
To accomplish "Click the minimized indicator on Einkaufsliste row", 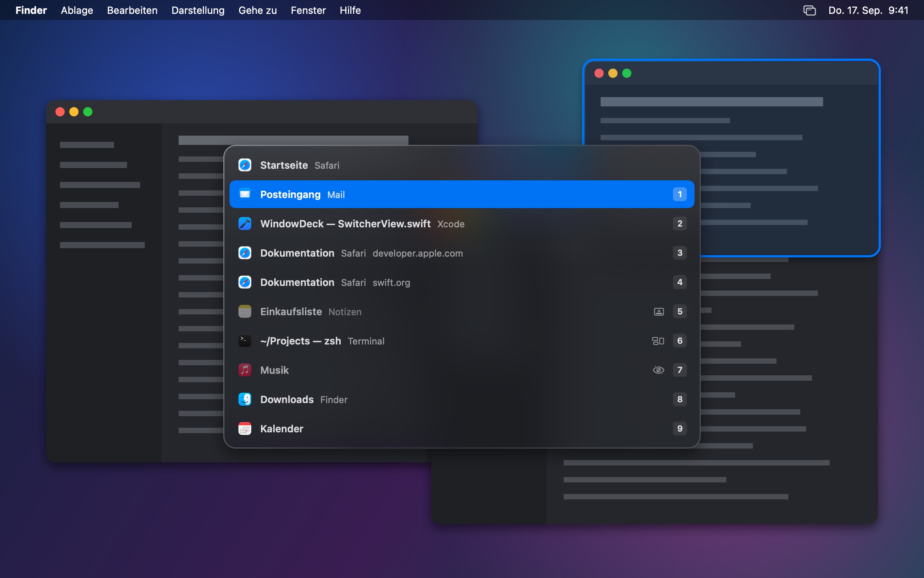I will tap(659, 311).
